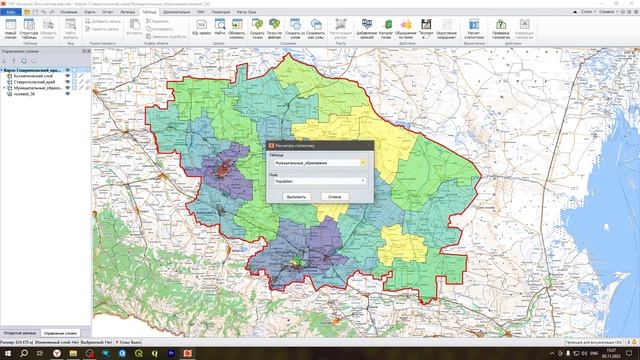Screen dimensions: 640x360
Task: Open the Управление слоями bottom tab
Action: click(60, 333)
